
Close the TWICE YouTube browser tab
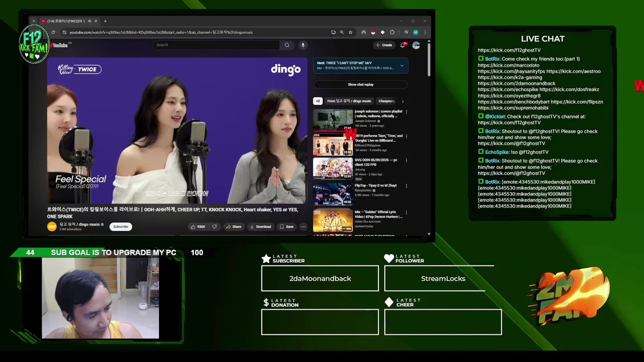coord(96,21)
